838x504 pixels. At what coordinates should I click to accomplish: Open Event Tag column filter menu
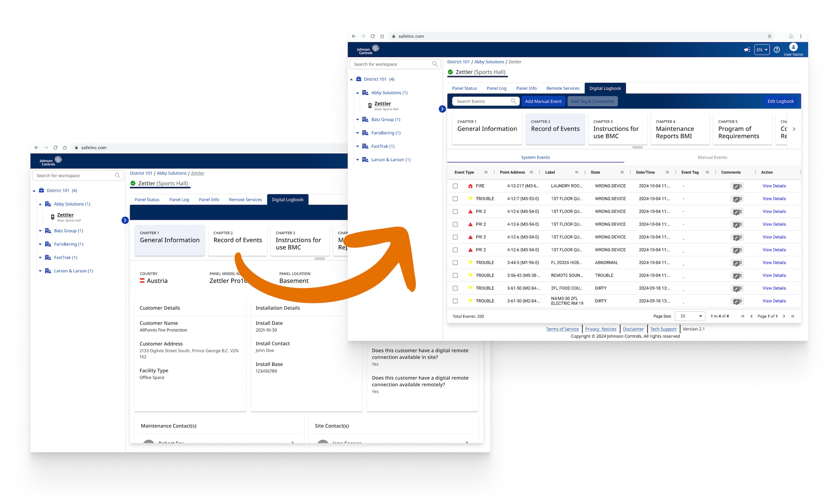[707, 172]
